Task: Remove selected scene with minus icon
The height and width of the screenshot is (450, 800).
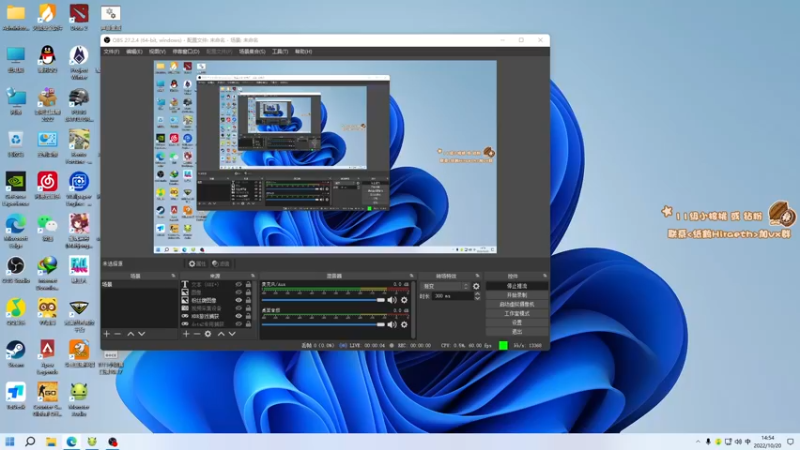Action: click(x=118, y=334)
